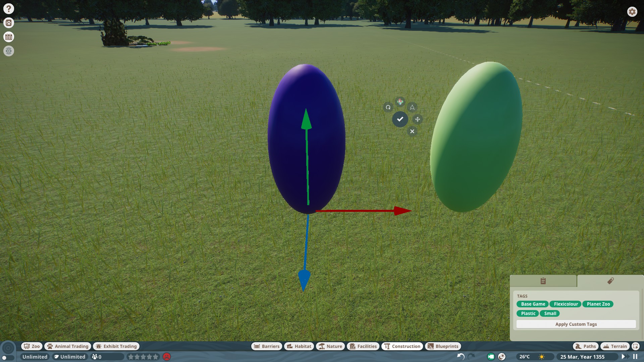This screenshot has height=362, width=644.
Task: Click the rotate tool in radial menu
Action: point(388,107)
